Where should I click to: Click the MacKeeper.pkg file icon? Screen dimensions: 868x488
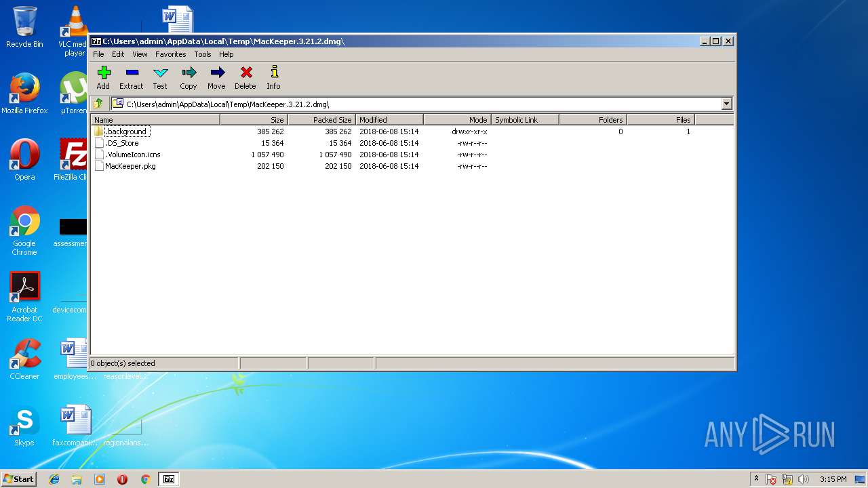(x=99, y=166)
